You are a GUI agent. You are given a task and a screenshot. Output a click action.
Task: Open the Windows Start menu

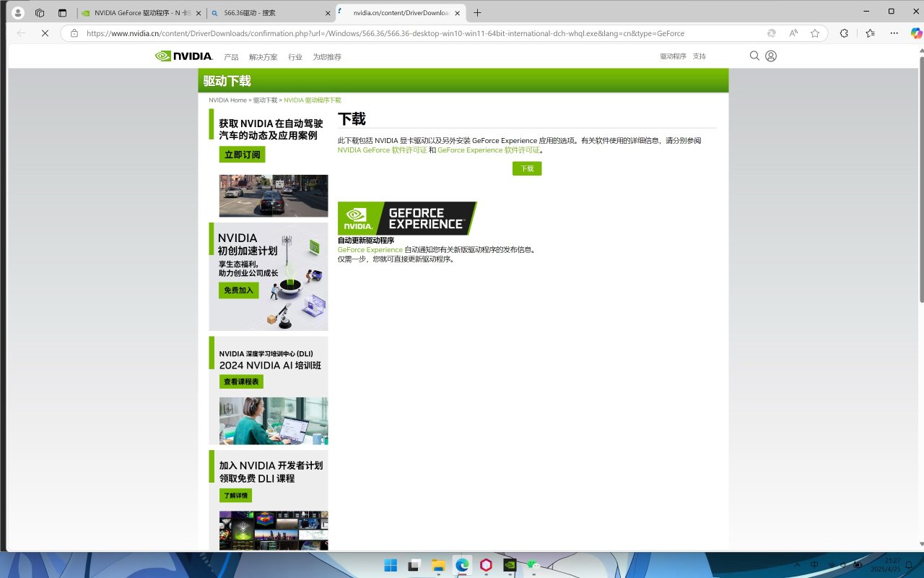391,565
